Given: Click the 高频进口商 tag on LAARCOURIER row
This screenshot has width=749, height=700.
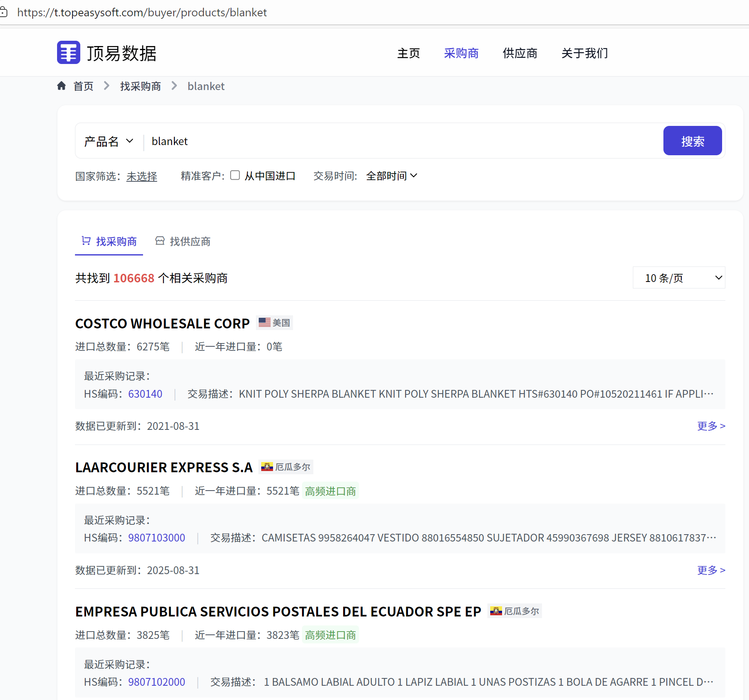Looking at the screenshot, I should 330,491.
